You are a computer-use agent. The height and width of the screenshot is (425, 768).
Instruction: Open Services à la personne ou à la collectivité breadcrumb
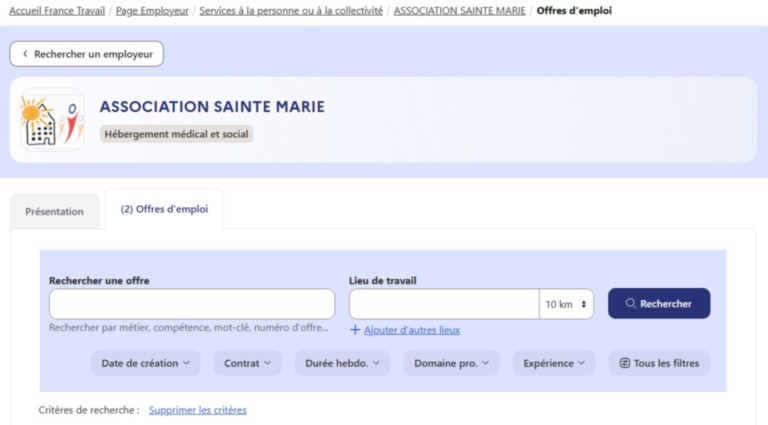(x=291, y=10)
